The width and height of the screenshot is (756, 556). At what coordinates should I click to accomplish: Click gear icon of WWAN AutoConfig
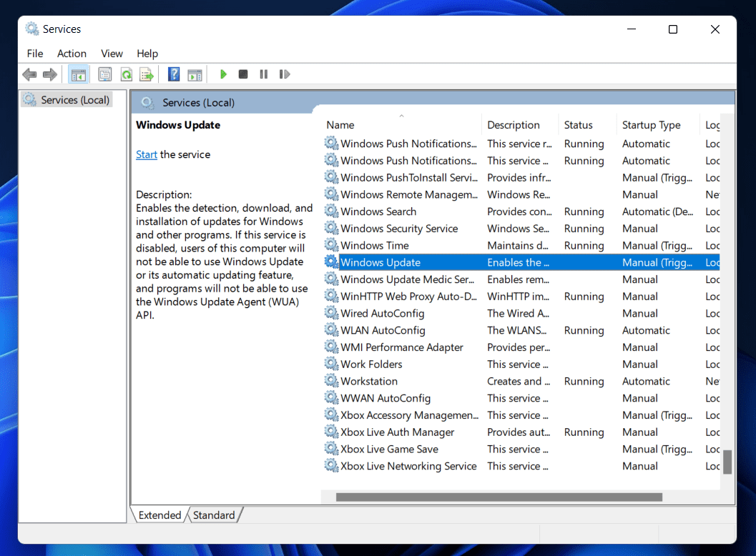tap(331, 397)
